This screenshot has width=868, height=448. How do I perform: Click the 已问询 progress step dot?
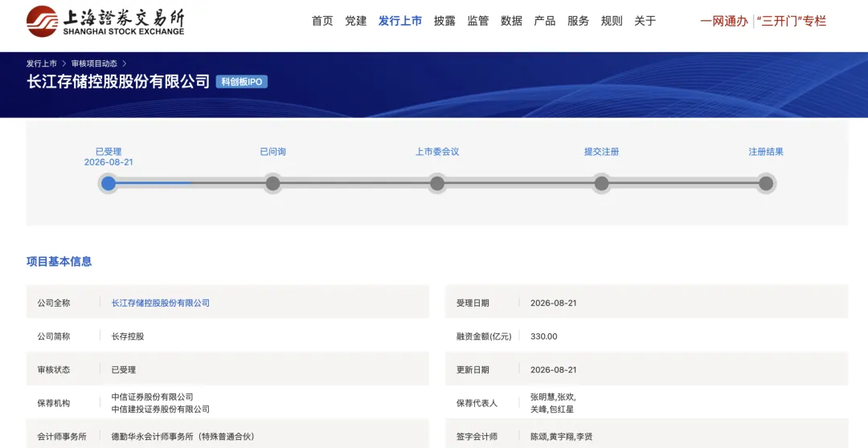click(273, 183)
